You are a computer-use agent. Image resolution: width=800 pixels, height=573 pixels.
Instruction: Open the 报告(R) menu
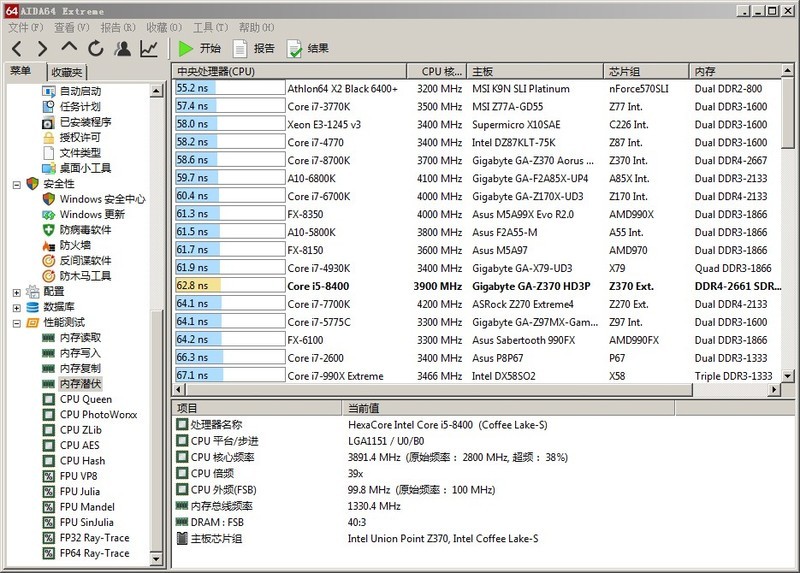click(x=118, y=28)
